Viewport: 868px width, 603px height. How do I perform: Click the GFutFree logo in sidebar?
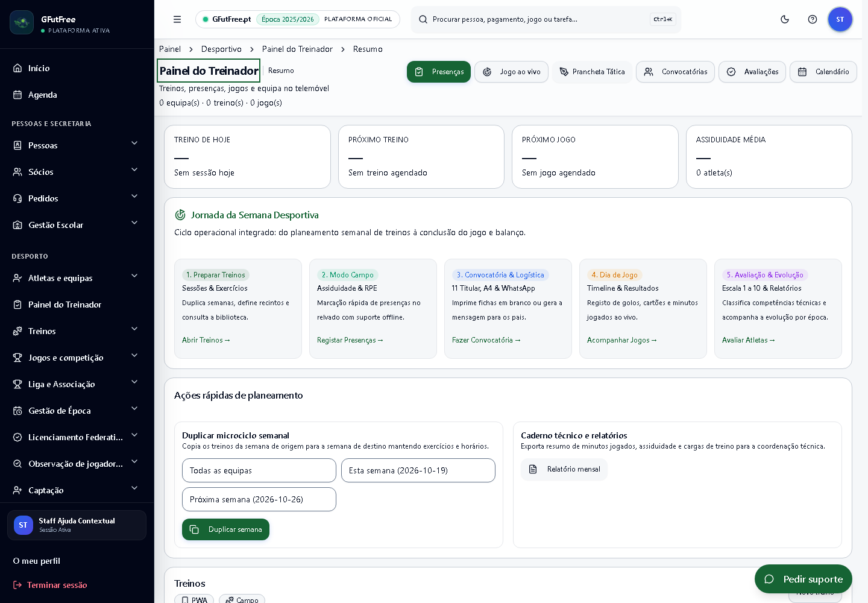22,22
